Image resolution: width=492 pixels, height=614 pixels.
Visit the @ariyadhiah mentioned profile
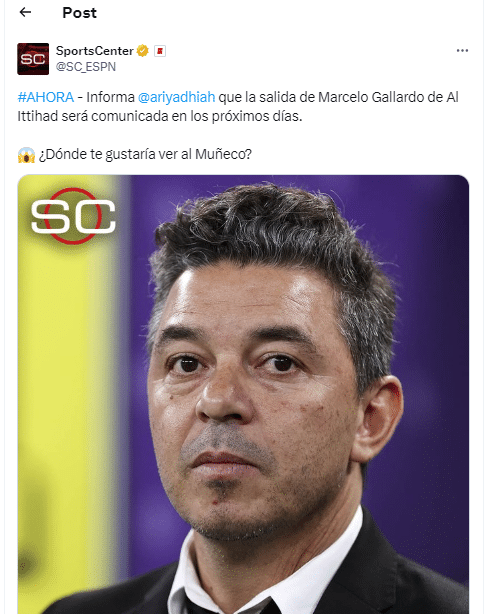point(176,97)
